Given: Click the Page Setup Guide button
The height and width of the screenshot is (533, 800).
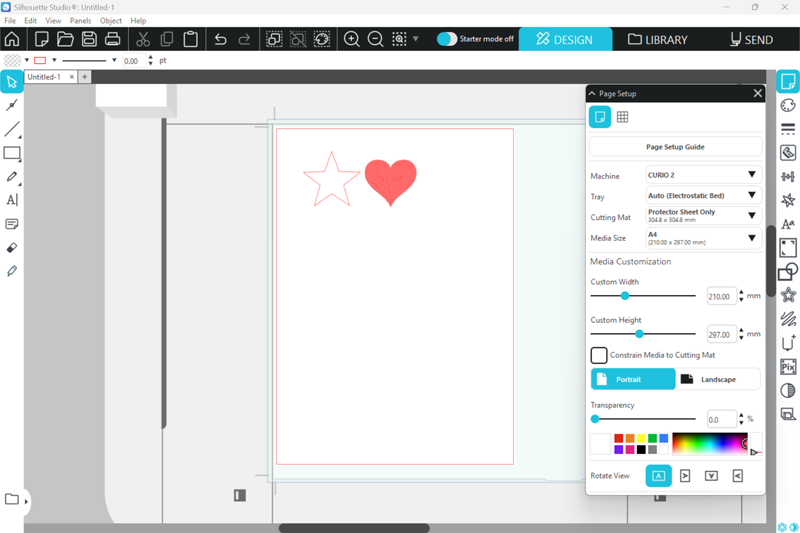Looking at the screenshot, I should point(675,147).
